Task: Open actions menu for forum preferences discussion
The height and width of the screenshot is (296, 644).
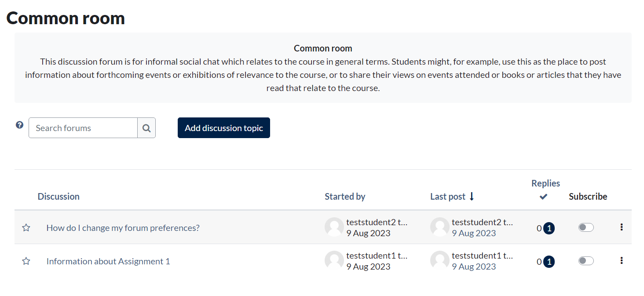Action: (x=621, y=227)
